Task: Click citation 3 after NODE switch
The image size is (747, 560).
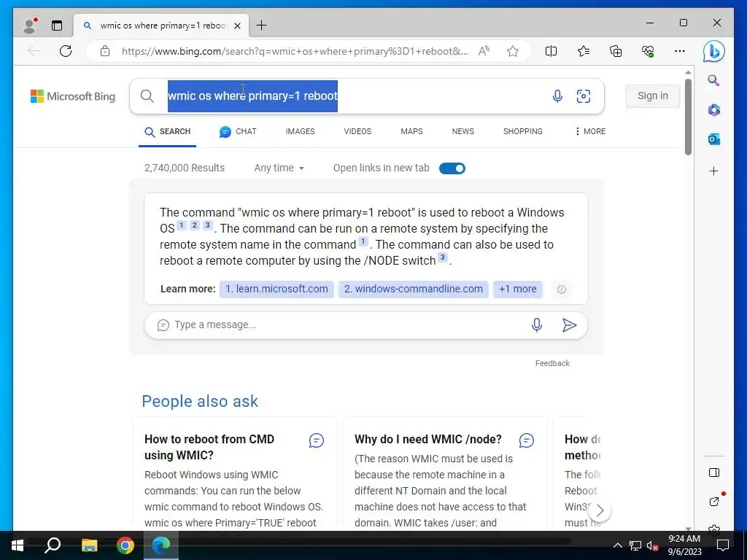Action: (x=443, y=257)
